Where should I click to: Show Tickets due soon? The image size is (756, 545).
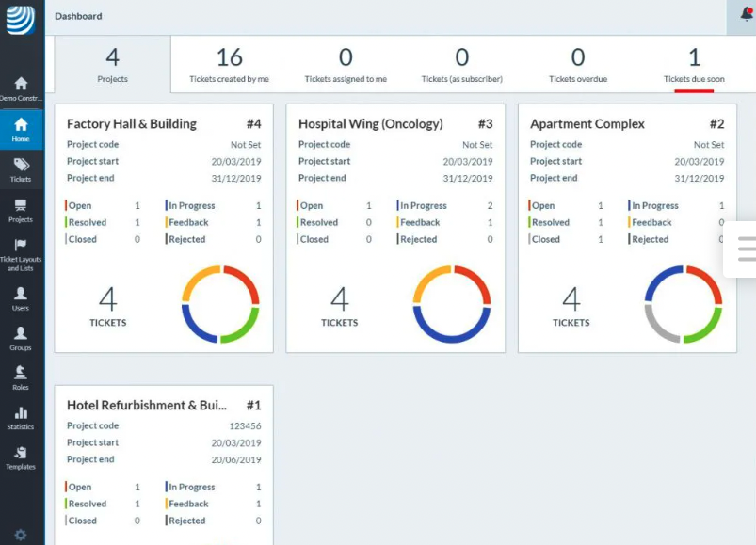(694, 65)
